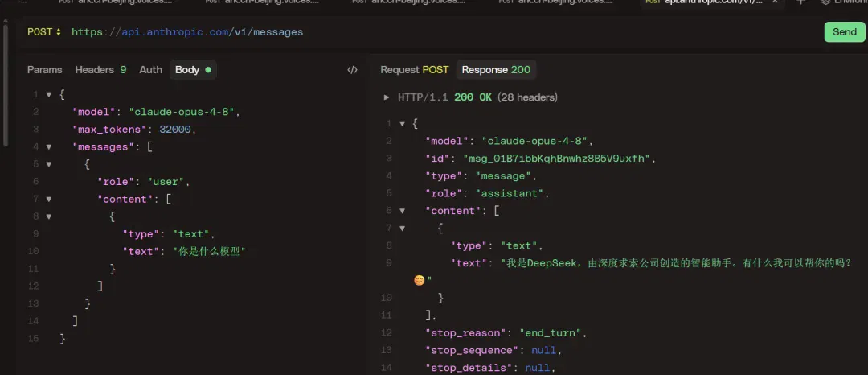This screenshot has height=375, width=868.
Task: Switch to the Auth tab
Action: pos(150,70)
